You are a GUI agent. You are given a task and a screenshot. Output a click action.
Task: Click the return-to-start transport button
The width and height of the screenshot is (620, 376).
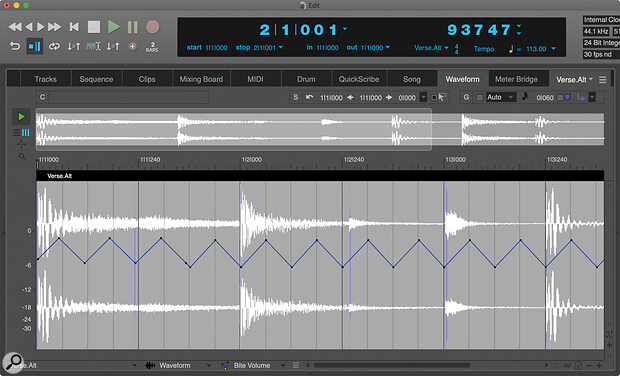[x=74, y=27]
